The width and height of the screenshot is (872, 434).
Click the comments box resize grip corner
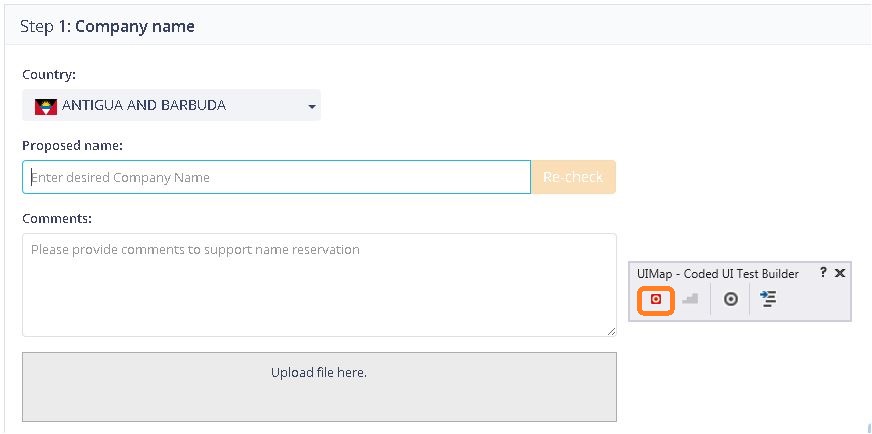pos(611,331)
